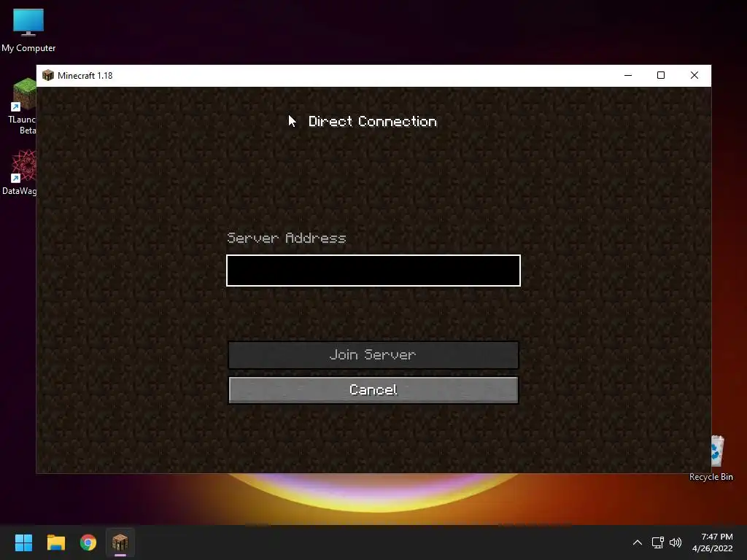
Task: Click the Direct Connection heading text
Action: coord(373,122)
